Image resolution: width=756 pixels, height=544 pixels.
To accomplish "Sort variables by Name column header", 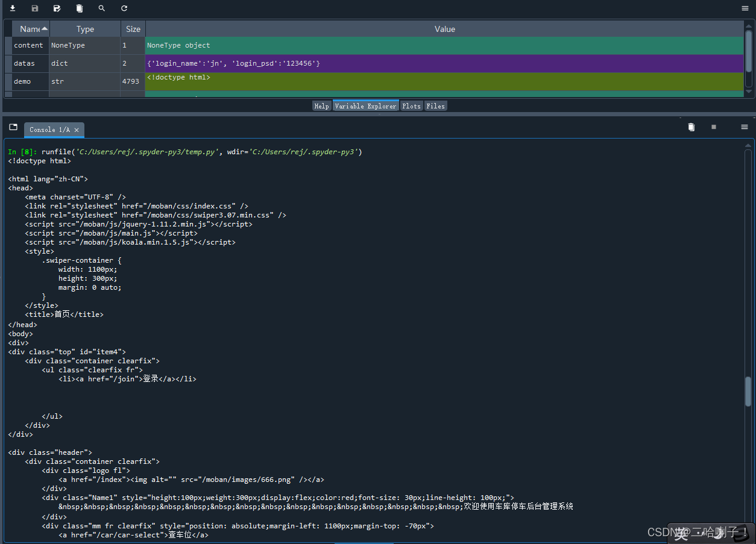I will pyautogui.click(x=31, y=29).
